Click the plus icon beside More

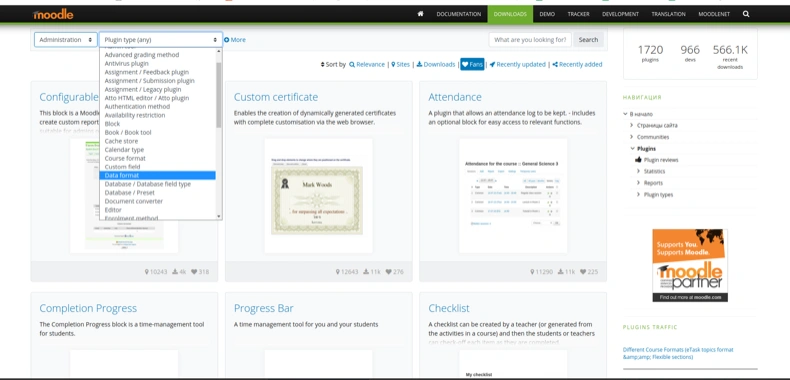tap(226, 40)
